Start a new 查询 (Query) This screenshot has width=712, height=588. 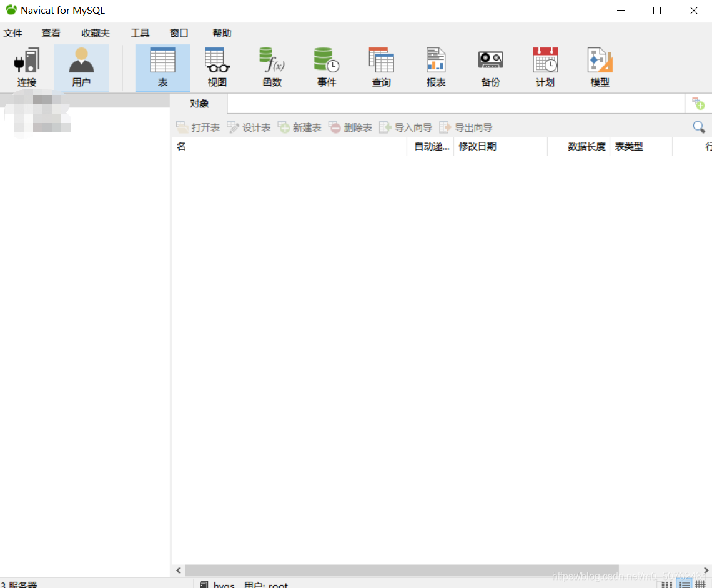381,67
